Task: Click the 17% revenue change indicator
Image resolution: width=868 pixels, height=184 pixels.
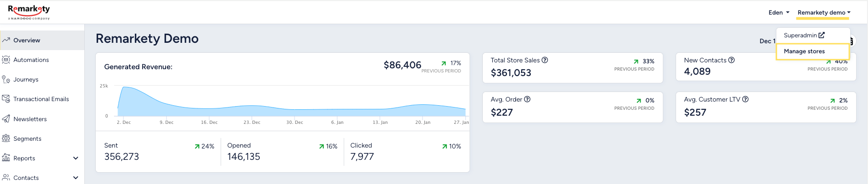Action: (x=451, y=63)
